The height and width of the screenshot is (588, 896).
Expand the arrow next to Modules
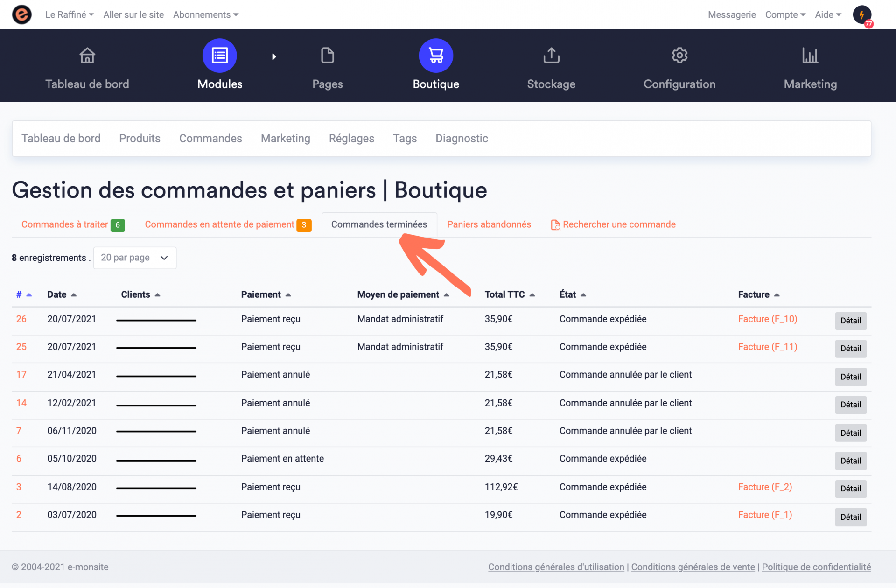pyautogui.click(x=274, y=56)
